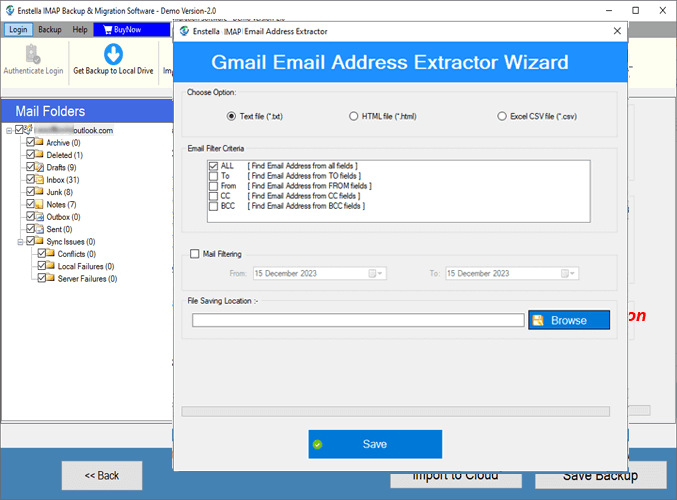The image size is (677, 500).
Task: Click the Browse button
Action: pyautogui.click(x=569, y=320)
